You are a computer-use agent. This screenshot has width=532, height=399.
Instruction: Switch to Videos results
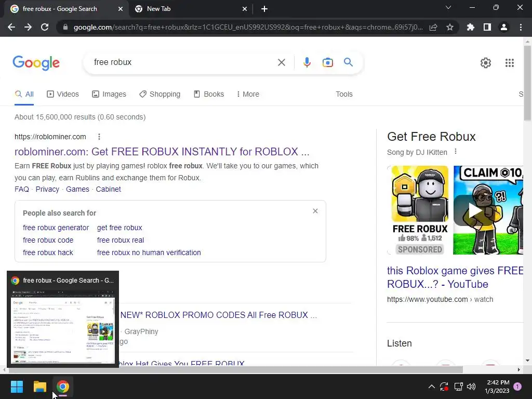pyautogui.click(x=63, y=95)
